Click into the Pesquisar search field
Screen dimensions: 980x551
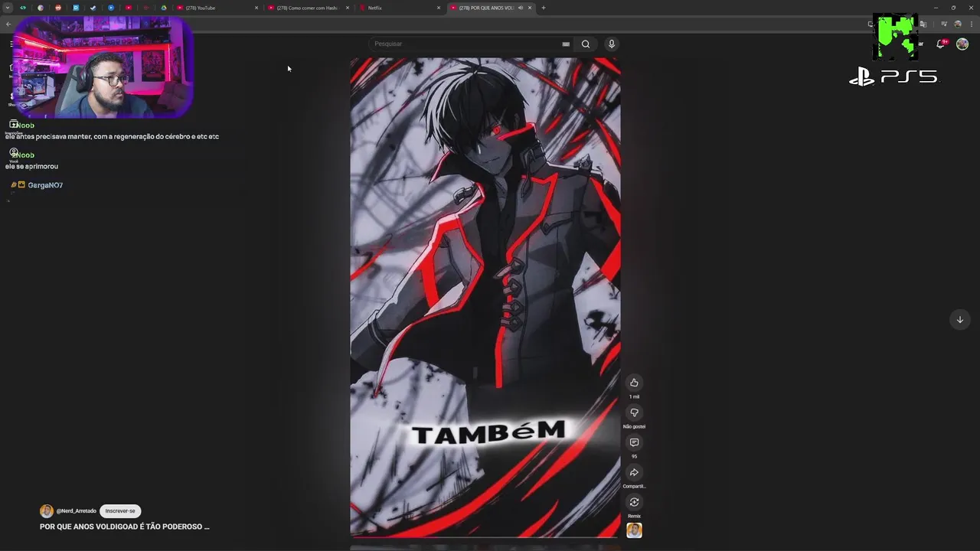pos(467,44)
